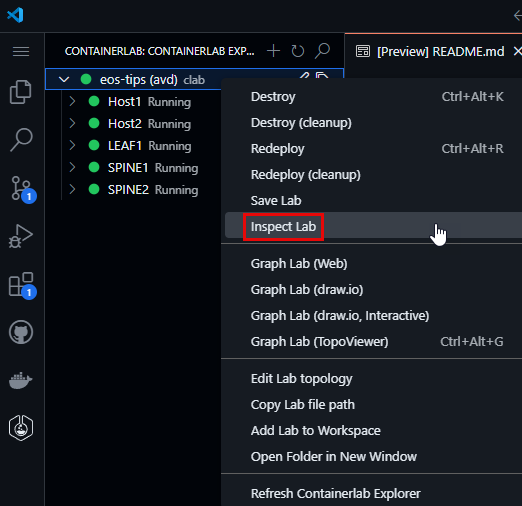This screenshot has width=522, height=506.
Task: Choose Copy Lab file path
Action: point(373,405)
